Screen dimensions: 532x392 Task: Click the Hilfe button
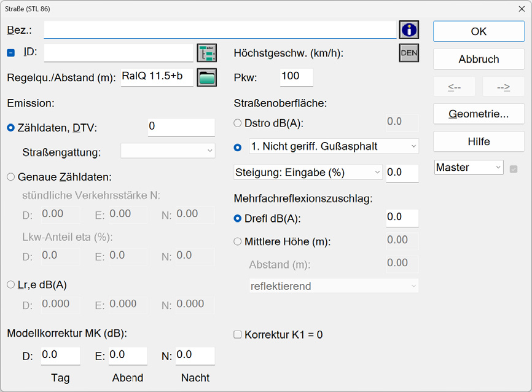pyautogui.click(x=479, y=141)
